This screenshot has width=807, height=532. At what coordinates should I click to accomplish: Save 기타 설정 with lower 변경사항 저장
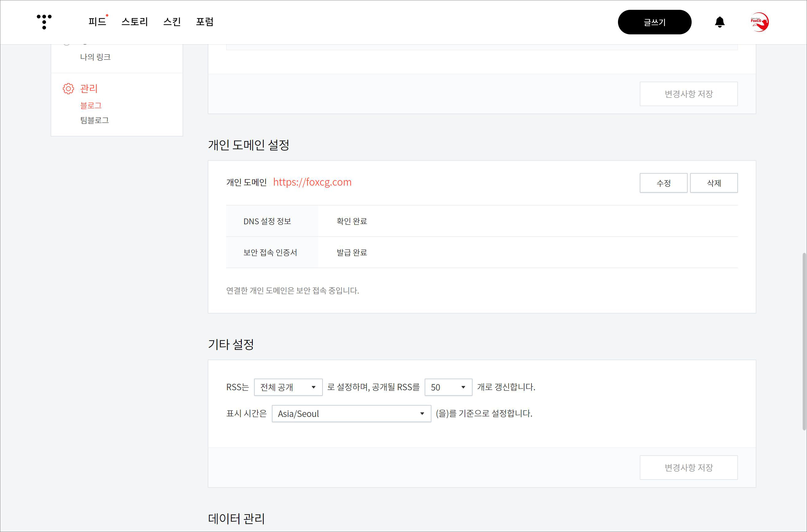tap(689, 468)
